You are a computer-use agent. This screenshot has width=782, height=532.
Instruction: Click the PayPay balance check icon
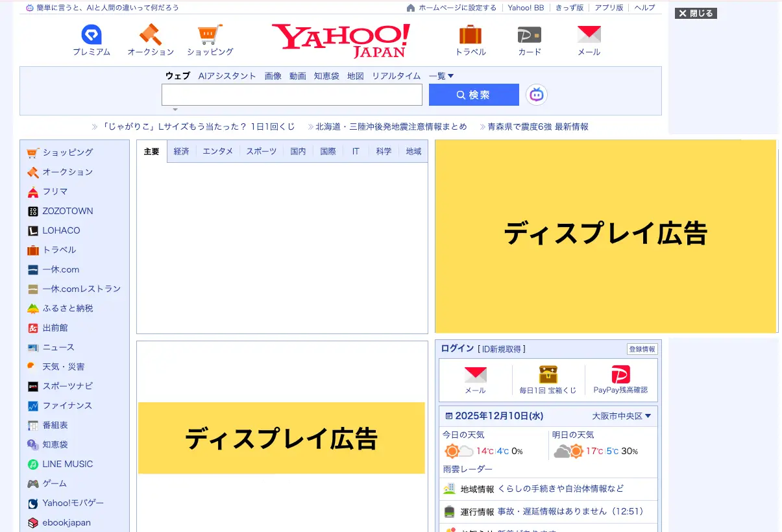point(620,375)
